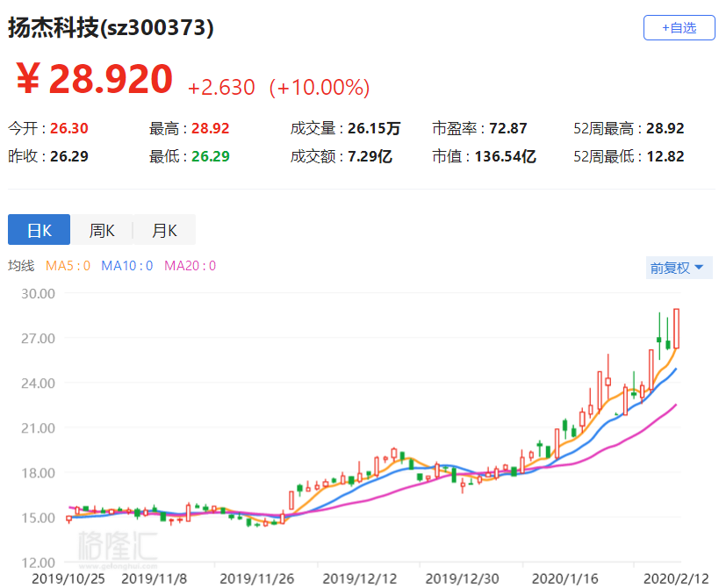
Task: Click the 2020/1/16 date axis label
Action: pyautogui.click(x=565, y=578)
